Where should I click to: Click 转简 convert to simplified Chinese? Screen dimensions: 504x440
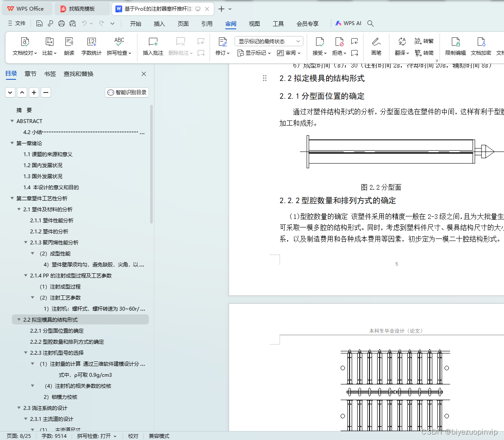[424, 53]
